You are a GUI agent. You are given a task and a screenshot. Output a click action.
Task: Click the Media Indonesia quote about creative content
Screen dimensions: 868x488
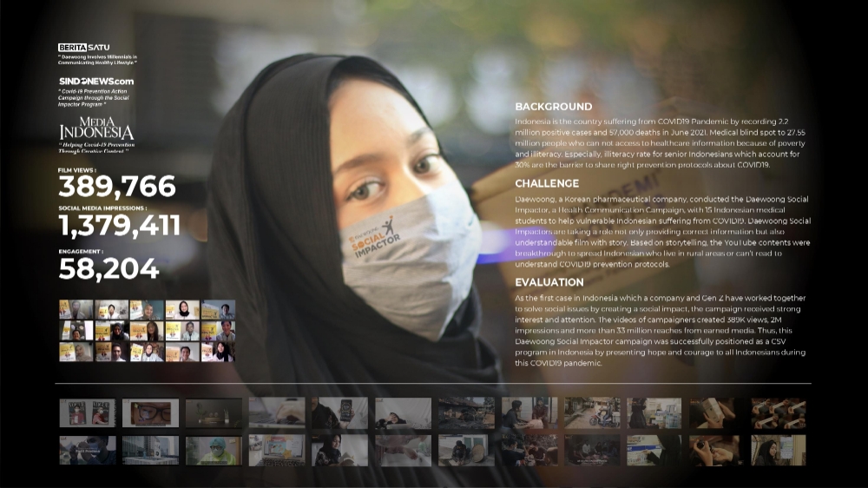coord(95,147)
